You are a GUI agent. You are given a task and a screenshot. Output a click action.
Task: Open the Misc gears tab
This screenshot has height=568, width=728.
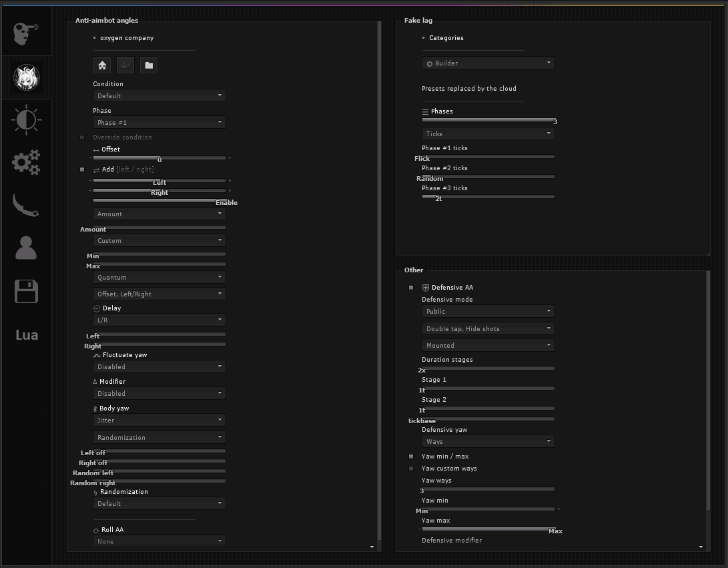(26, 162)
